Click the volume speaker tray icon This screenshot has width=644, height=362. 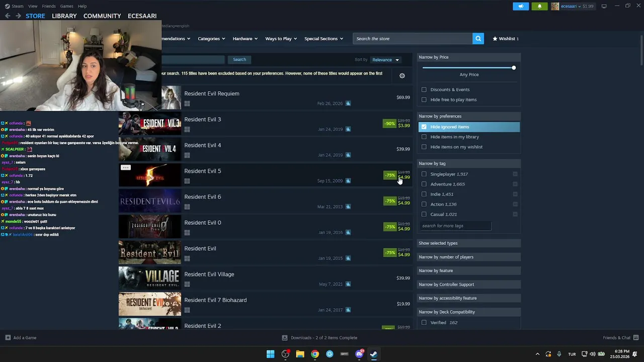pos(592,354)
